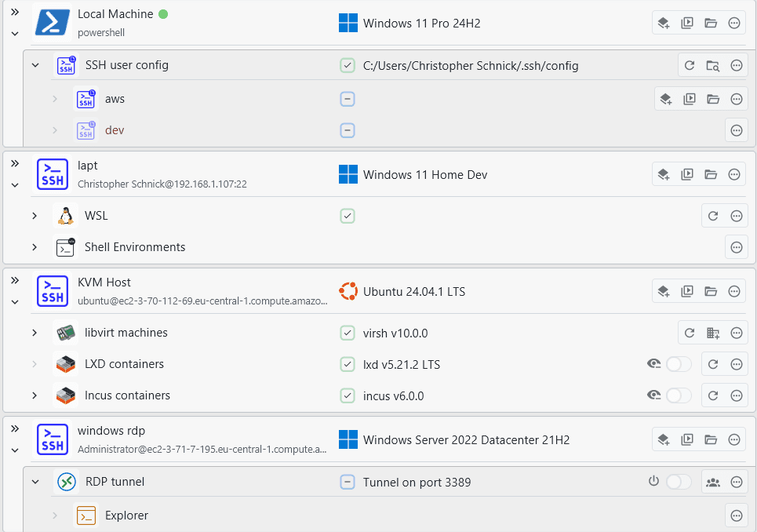Collapse the KVM Host children

coord(14,302)
